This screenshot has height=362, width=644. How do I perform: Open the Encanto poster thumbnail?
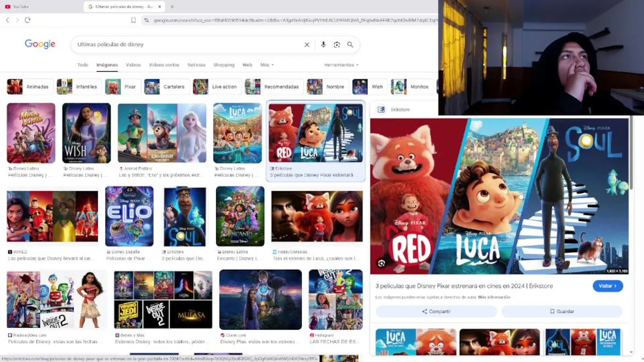click(x=240, y=216)
